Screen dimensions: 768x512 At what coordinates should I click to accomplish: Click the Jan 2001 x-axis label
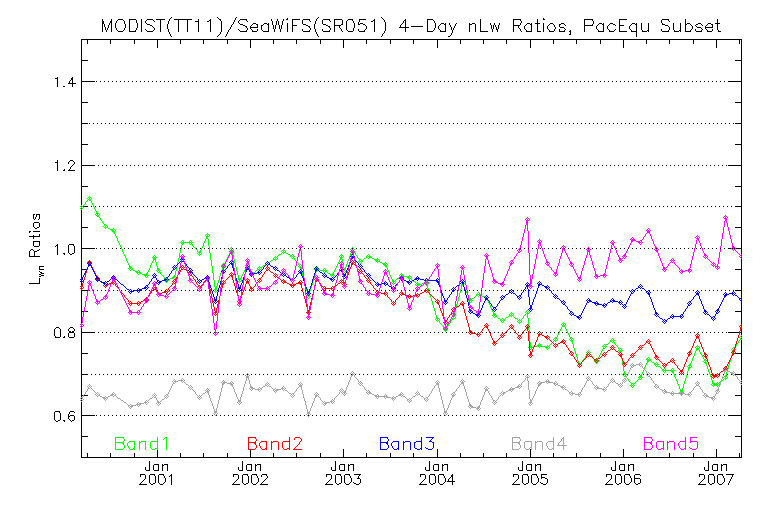coord(157,473)
